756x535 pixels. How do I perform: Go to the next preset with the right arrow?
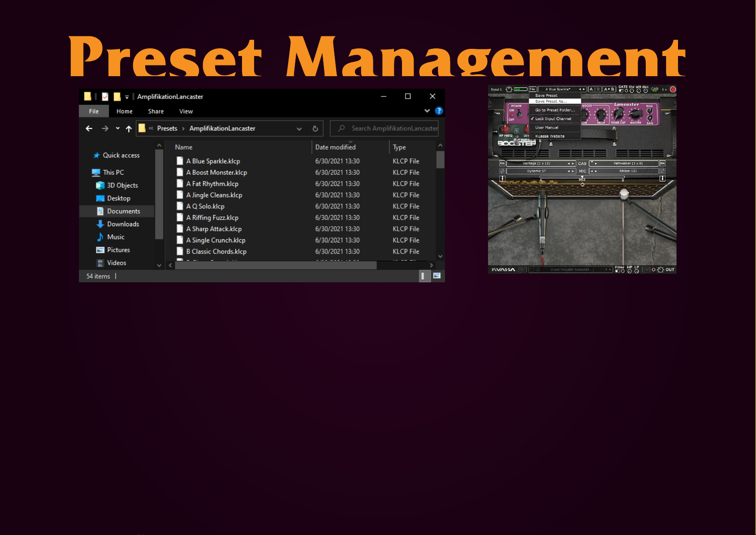(584, 89)
